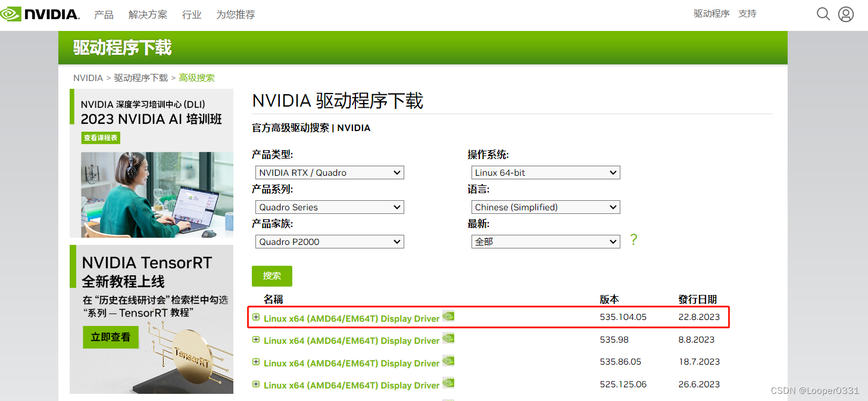This screenshot has width=868, height=401.
Task: Click the 立即查看 button
Action: pos(111,337)
